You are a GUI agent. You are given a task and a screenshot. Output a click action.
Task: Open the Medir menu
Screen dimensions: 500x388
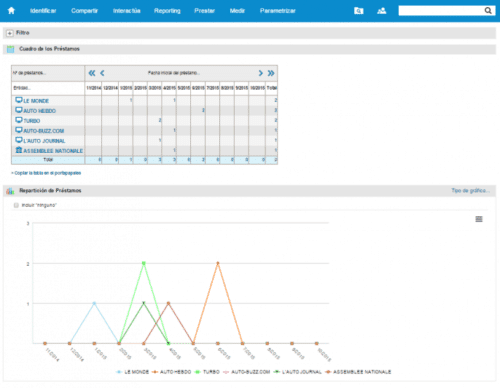237,11
